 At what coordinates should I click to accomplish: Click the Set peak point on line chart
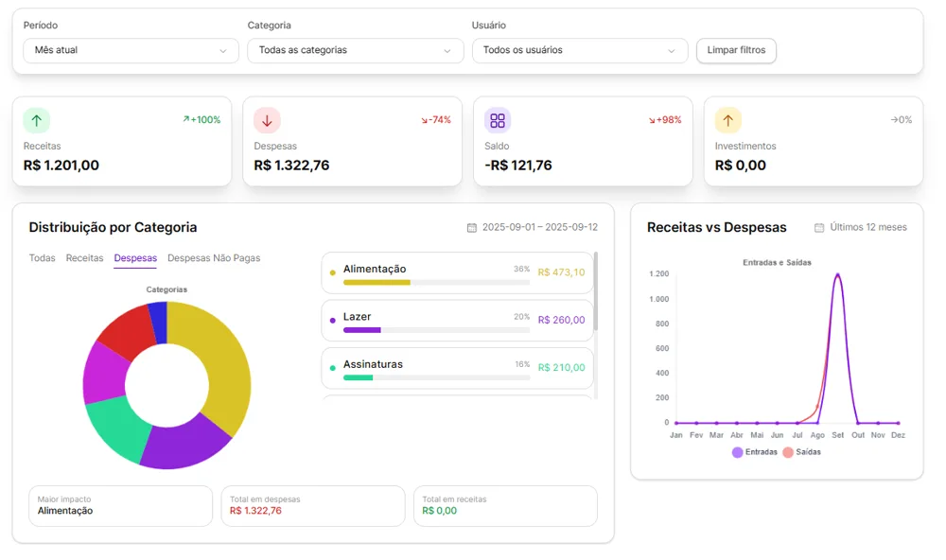click(x=837, y=275)
